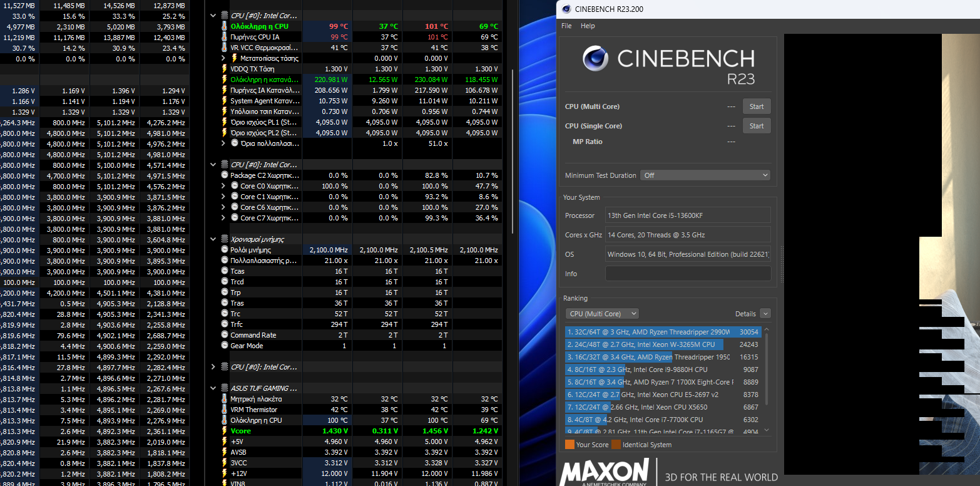Expand the Μετατοπίσεις τάσης row

coord(224,58)
